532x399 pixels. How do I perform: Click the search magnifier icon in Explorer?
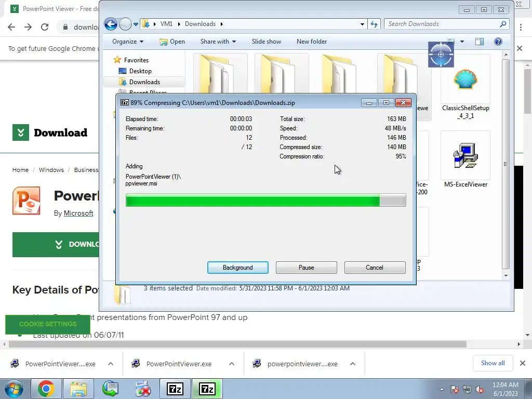(x=503, y=24)
